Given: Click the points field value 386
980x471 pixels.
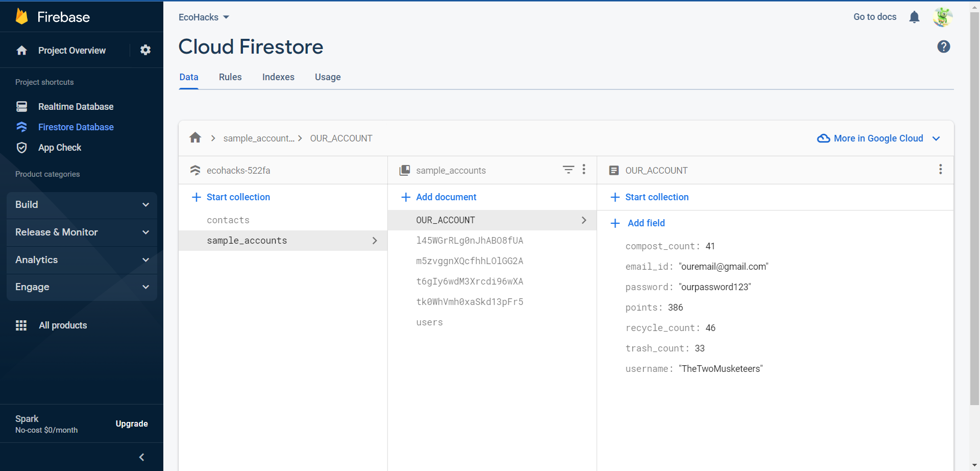Looking at the screenshot, I should [x=675, y=308].
